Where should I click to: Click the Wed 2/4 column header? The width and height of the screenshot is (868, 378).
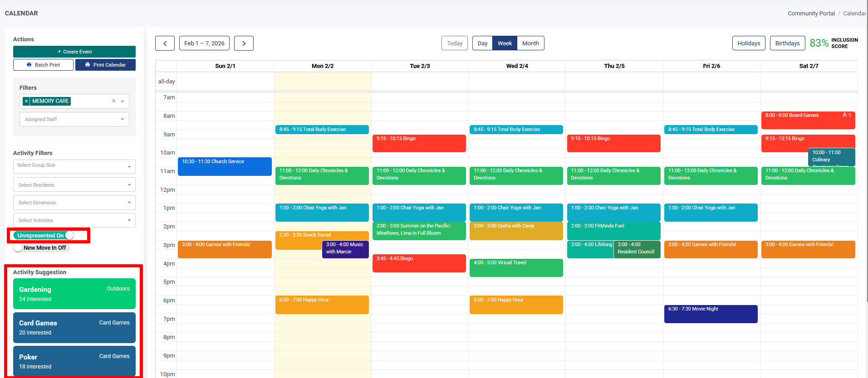[x=517, y=66]
